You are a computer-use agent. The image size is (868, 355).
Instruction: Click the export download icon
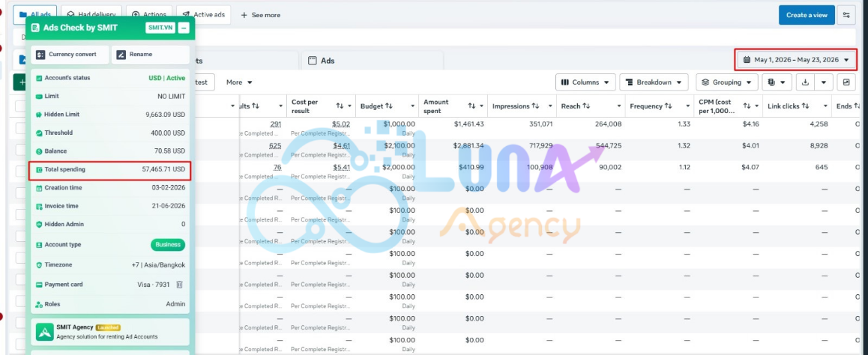click(806, 82)
